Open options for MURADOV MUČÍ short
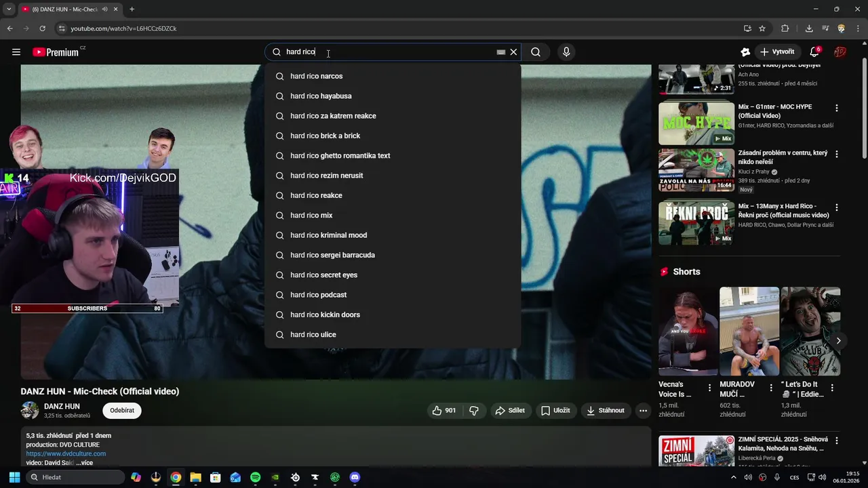 [770, 388]
